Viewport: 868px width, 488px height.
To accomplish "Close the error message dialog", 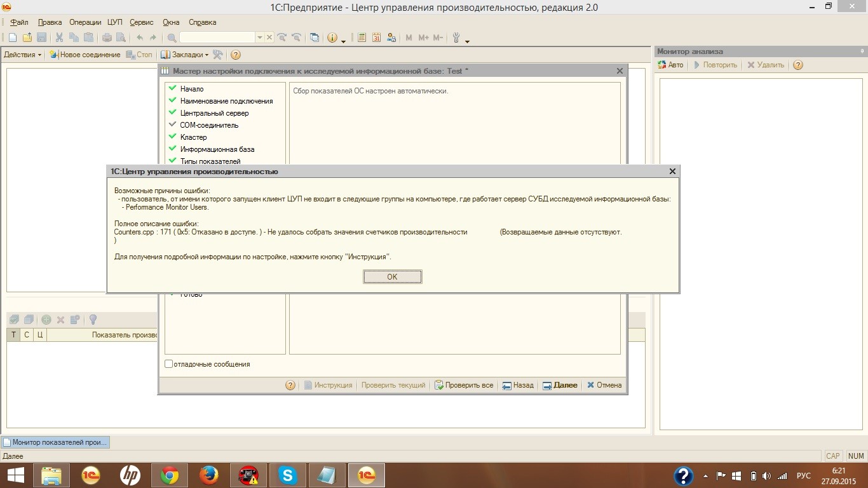I will coord(672,171).
